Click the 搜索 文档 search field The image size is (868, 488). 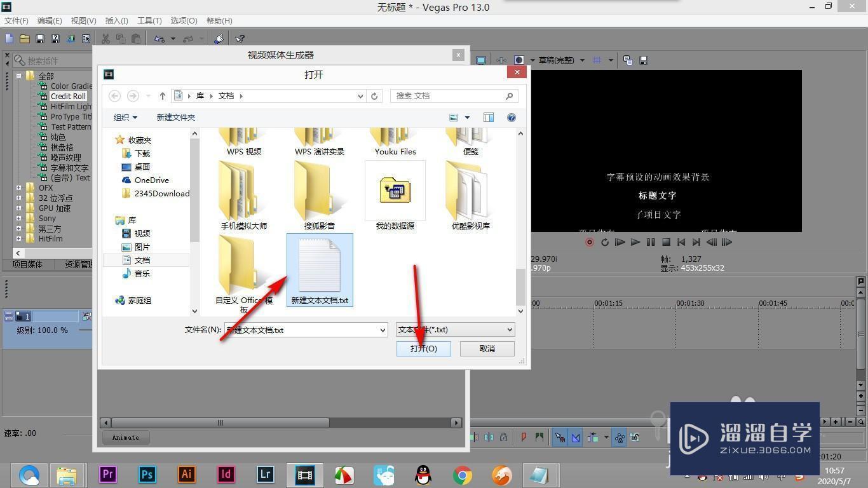pyautogui.click(x=454, y=96)
